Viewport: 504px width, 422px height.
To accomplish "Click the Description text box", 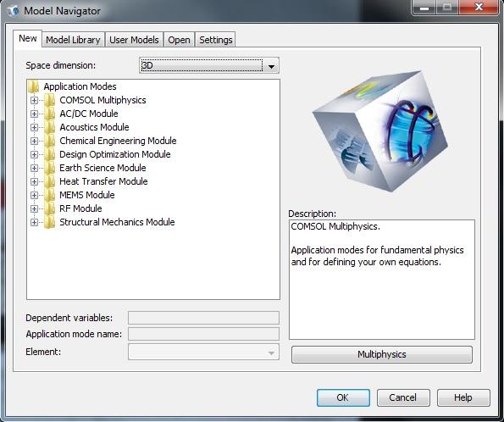I will click(x=382, y=280).
